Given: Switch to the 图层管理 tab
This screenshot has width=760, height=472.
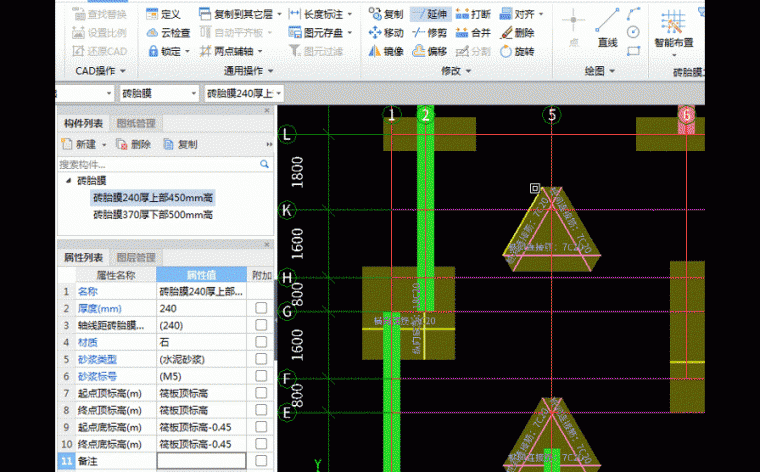Looking at the screenshot, I should (x=135, y=257).
